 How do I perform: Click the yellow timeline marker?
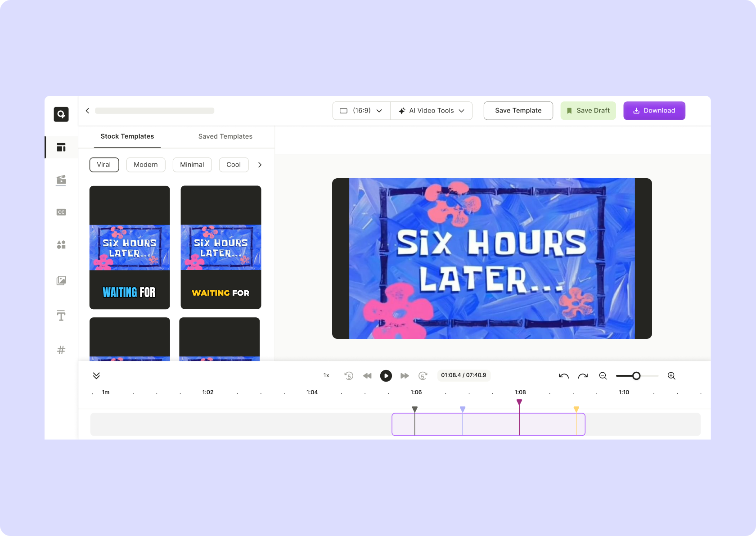click(576, 409)
